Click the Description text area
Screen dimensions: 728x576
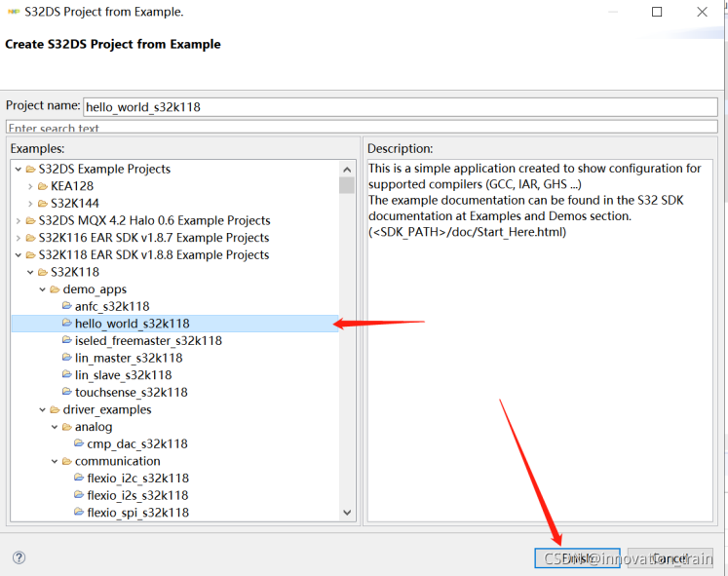pyautogui.click(x=540, y=341)
